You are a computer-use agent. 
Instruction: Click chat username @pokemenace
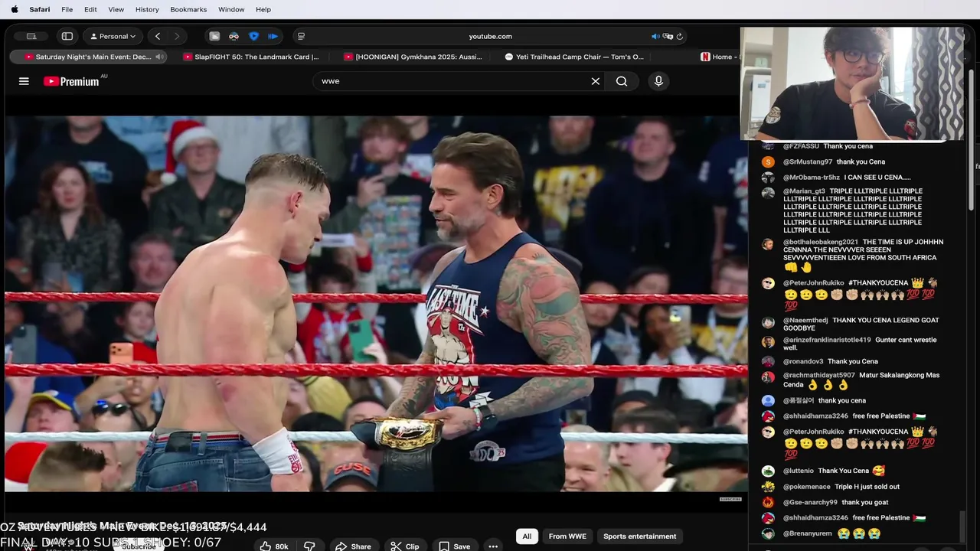coord(807,487)
